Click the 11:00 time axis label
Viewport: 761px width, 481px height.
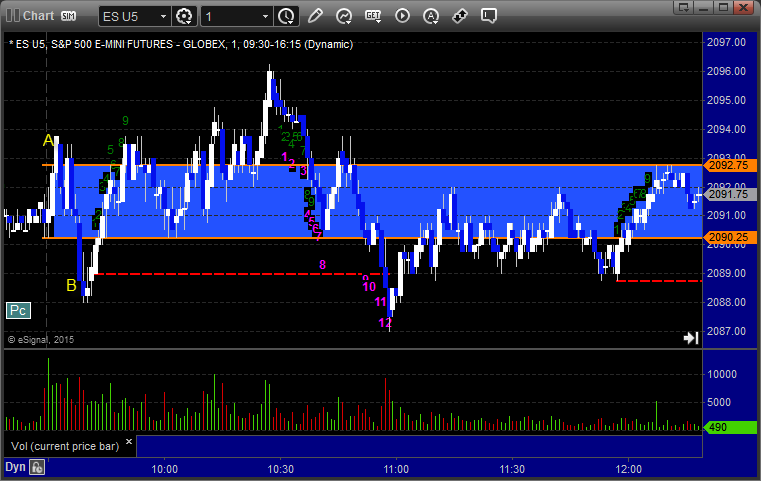396,469
